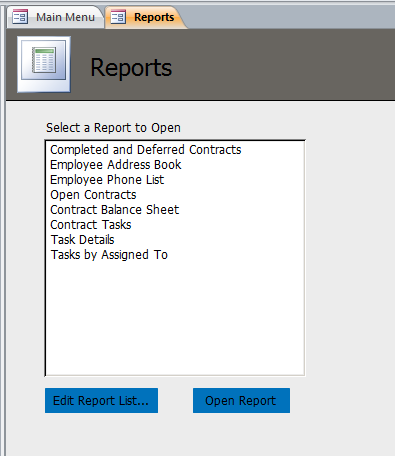Viewport: 395px width, 456px height.
Task: Select Contract Balance Sheet report
Action: point(175,210)
